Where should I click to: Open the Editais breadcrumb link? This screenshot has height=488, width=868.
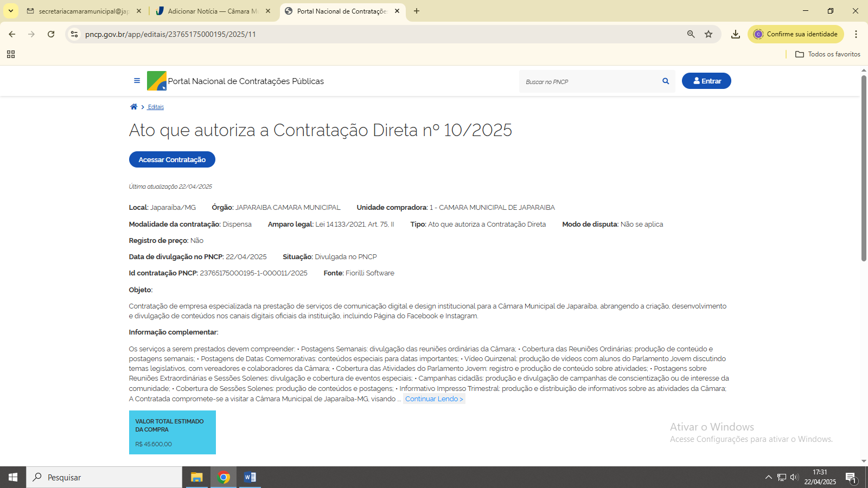(x=156, y=107)
